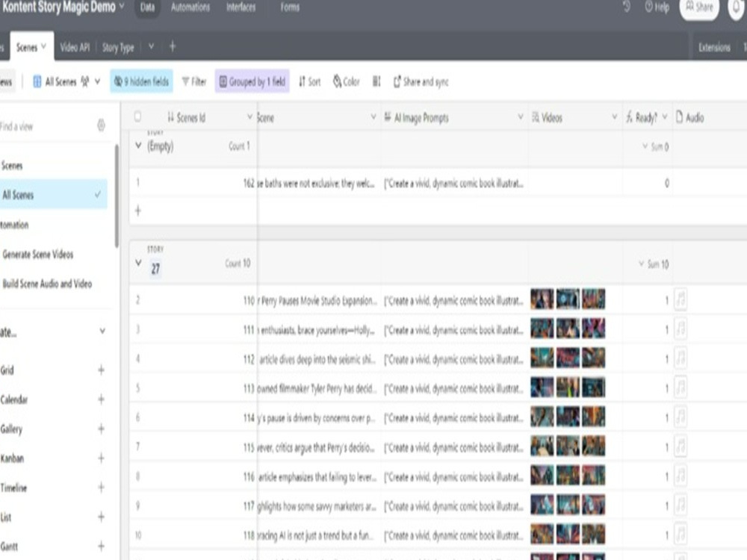
Task: Open the base history icon
Action: click(627, 7)
